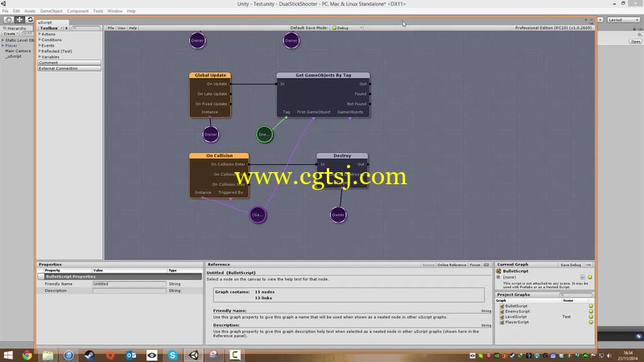644x362 pixels.
Task: Click the Description value field
Action: (x=130, y=290)
